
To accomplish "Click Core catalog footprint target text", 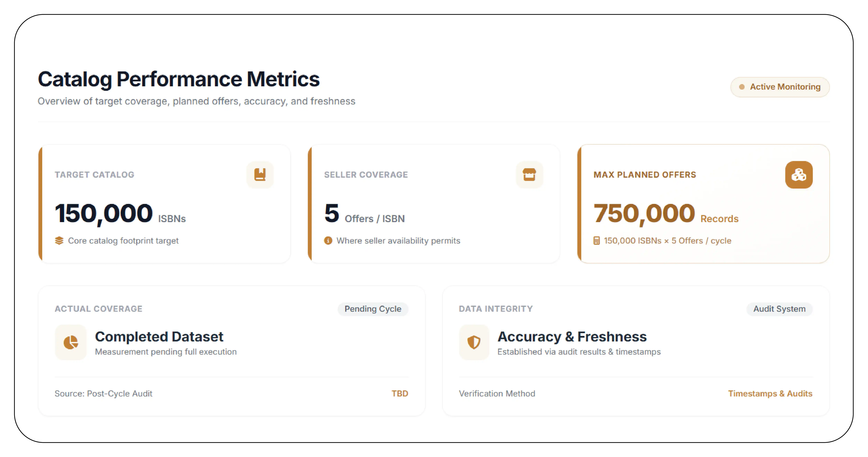I will [123, 240].
